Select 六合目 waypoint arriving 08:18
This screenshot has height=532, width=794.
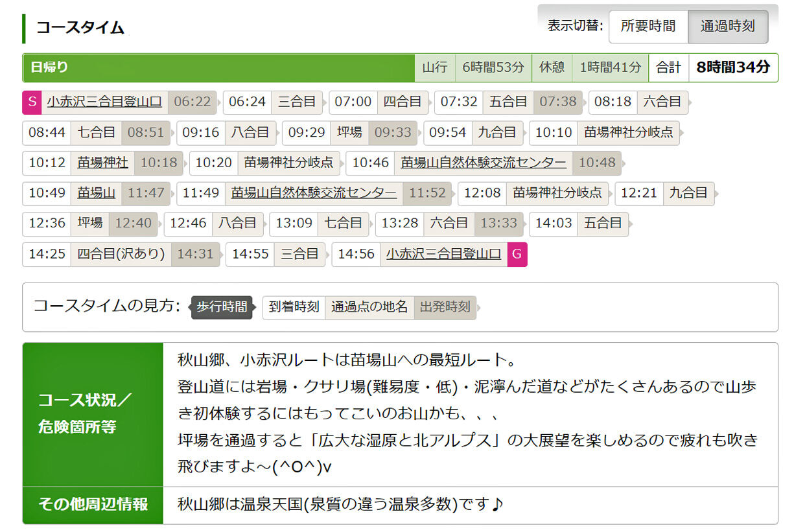point(662,102)
